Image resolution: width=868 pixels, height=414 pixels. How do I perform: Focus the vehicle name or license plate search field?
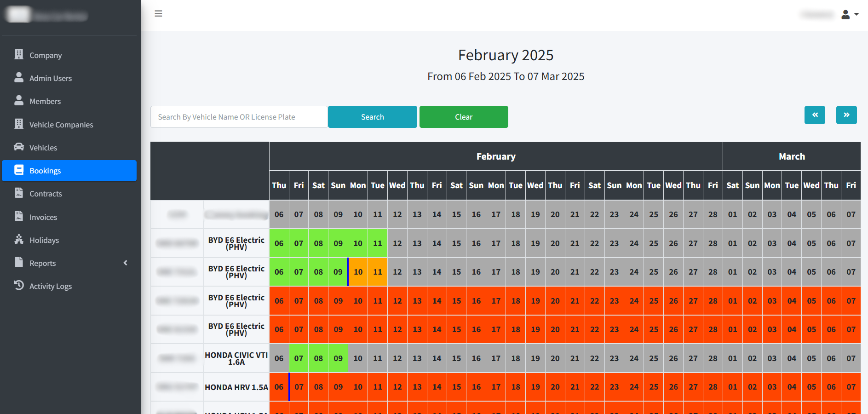(239, 117)
